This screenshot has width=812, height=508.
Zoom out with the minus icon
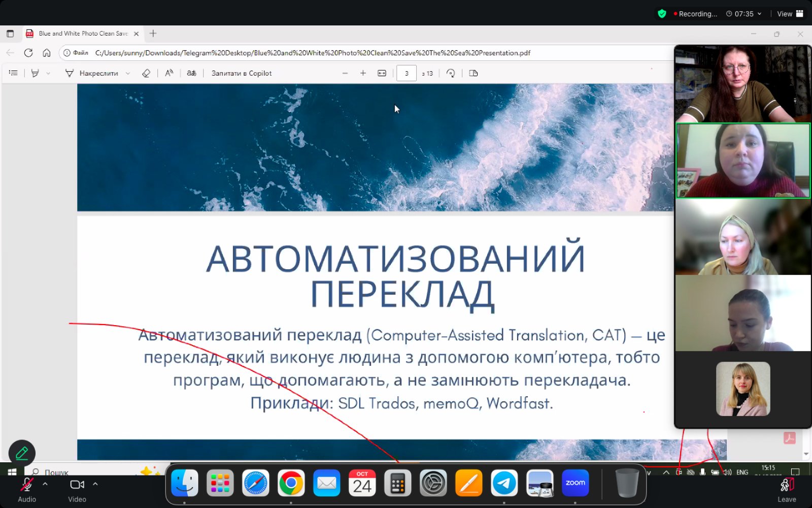(x=345, y=73)
